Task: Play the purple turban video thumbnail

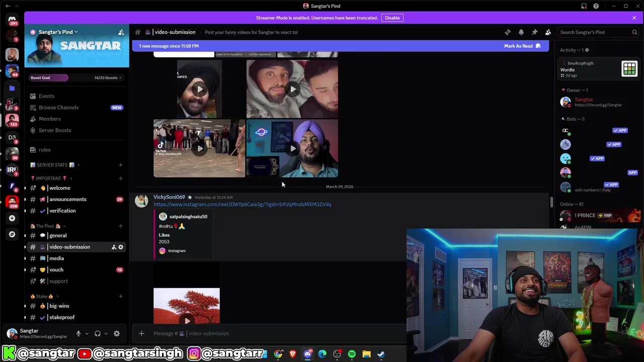Action: click(292, 148)
